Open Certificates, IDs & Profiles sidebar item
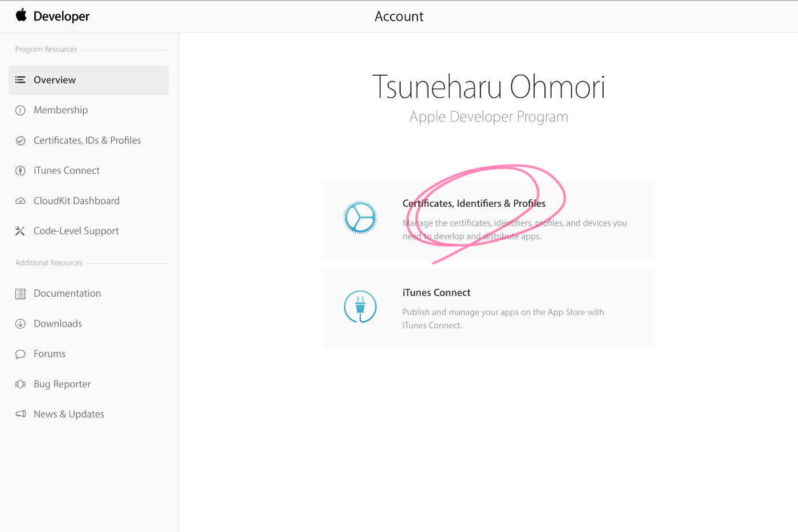 coord(88,140)
